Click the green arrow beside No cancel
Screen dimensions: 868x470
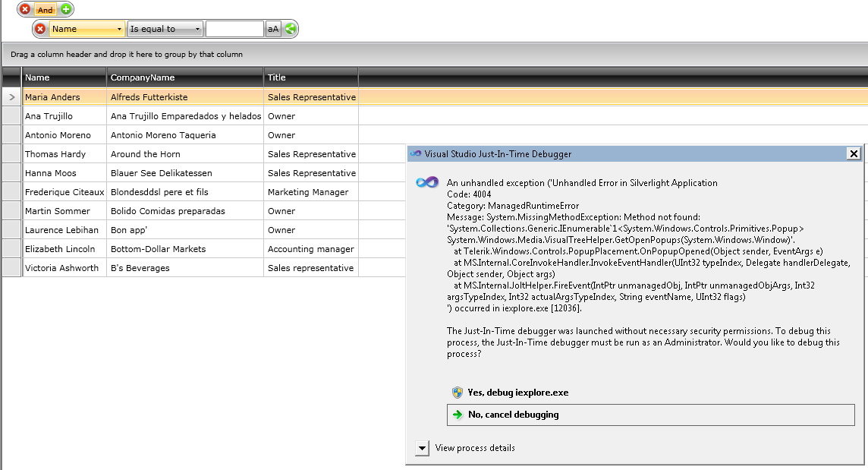tap(458, 415)
